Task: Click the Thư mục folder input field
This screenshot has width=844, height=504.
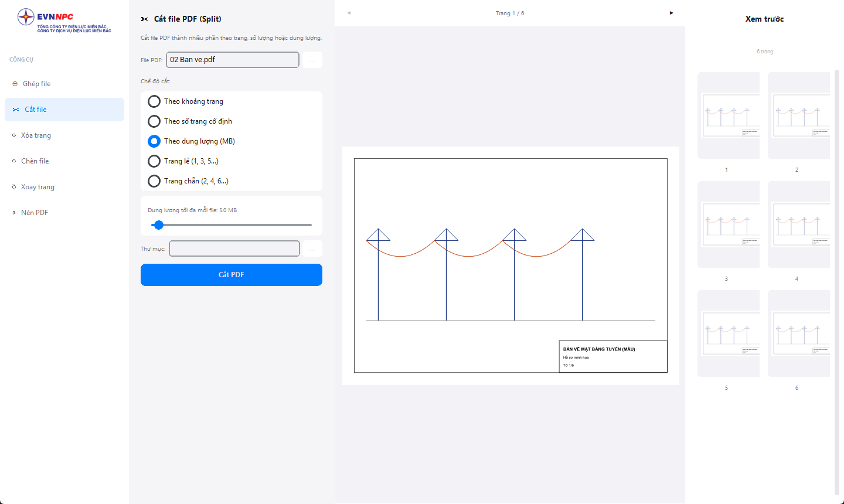Action: pyautogui.click(x=234, y=248)
